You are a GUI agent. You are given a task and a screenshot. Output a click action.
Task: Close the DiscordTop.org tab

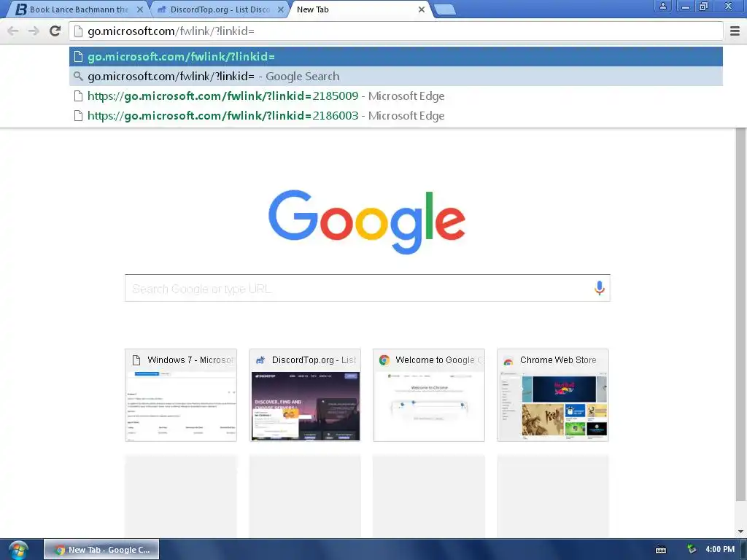pyautogui.click(x=281, y=9)
